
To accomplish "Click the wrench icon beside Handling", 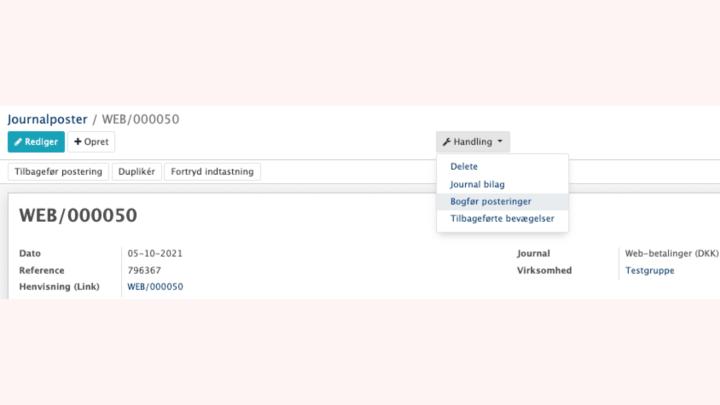I will (446, 142).
